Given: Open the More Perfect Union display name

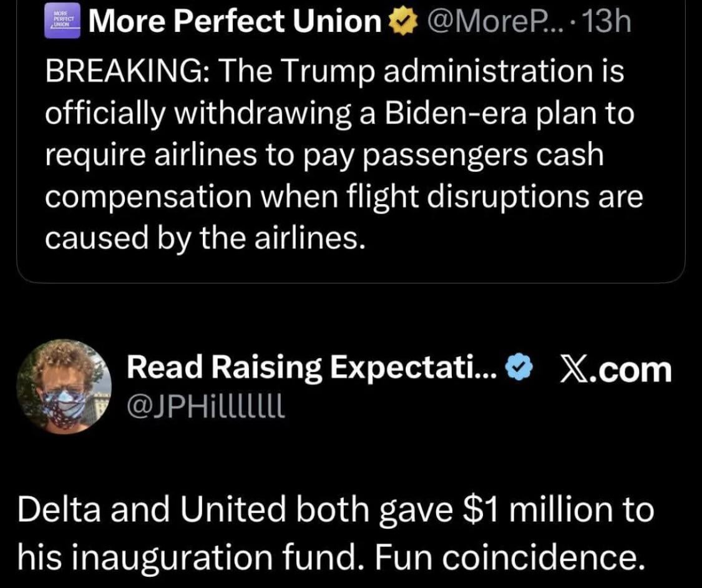Looking at the screenshot, I should (x=236, y=23).
